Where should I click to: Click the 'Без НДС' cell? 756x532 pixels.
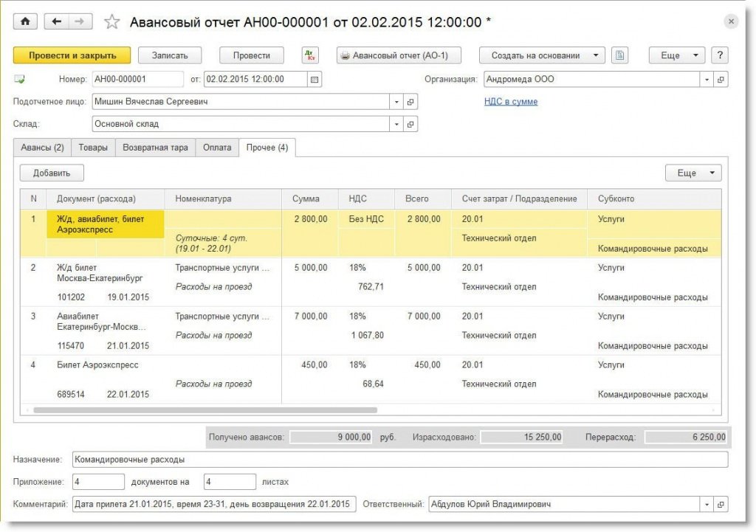pyautogui.click(x=366, y=219)
